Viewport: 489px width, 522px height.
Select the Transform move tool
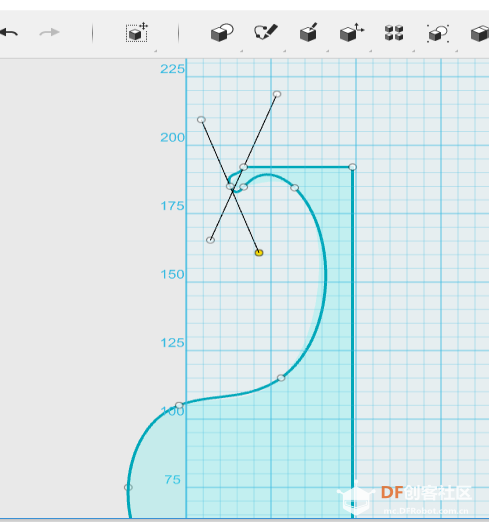pos(137,33)
